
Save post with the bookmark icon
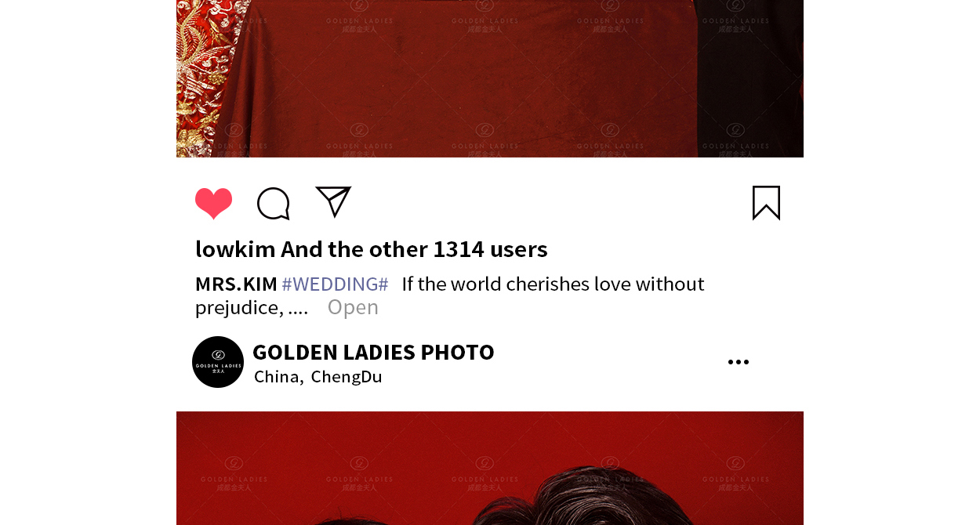pyautogui.click(x=766, y=203)
